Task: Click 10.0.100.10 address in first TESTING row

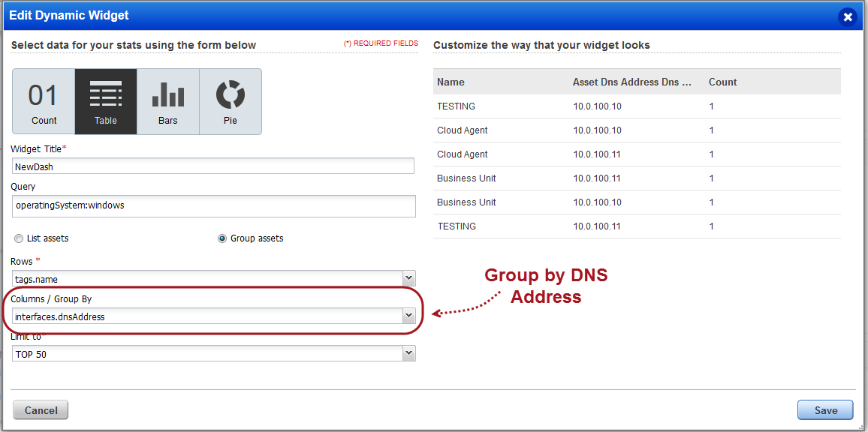Action: (x=597, y=106)
